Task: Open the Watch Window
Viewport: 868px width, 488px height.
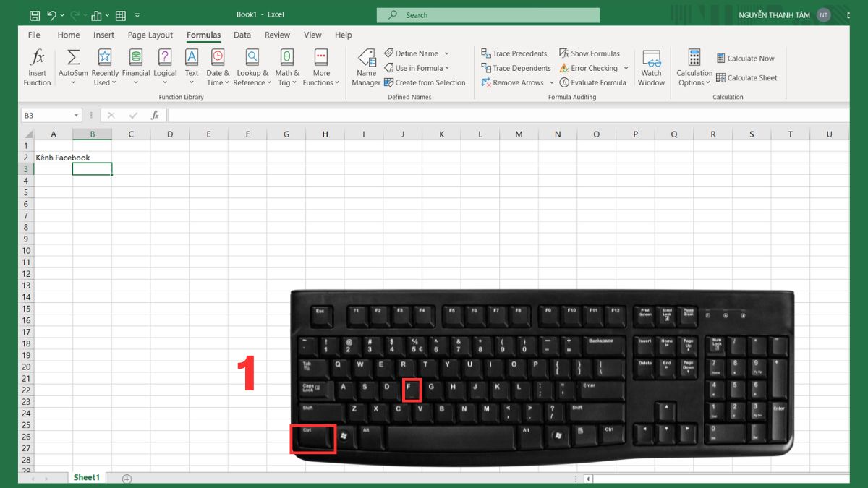Action: click(651, 68)
